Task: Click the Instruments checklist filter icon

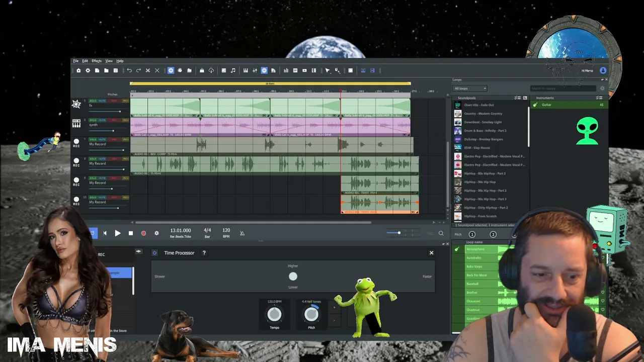Action: pyautogui.click(x=599, y=98)
